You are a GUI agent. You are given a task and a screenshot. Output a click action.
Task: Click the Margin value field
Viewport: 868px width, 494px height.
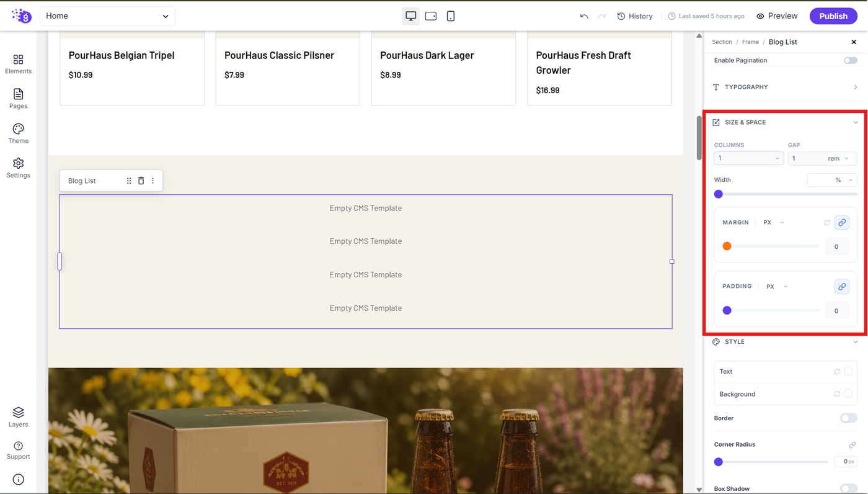pyautogui.click(x=837, y=246)
